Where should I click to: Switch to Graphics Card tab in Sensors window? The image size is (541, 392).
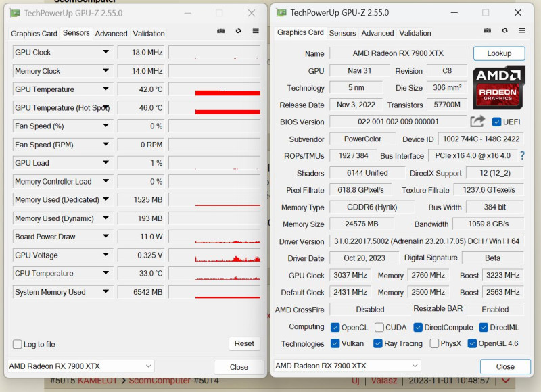[x=34, y=34]
